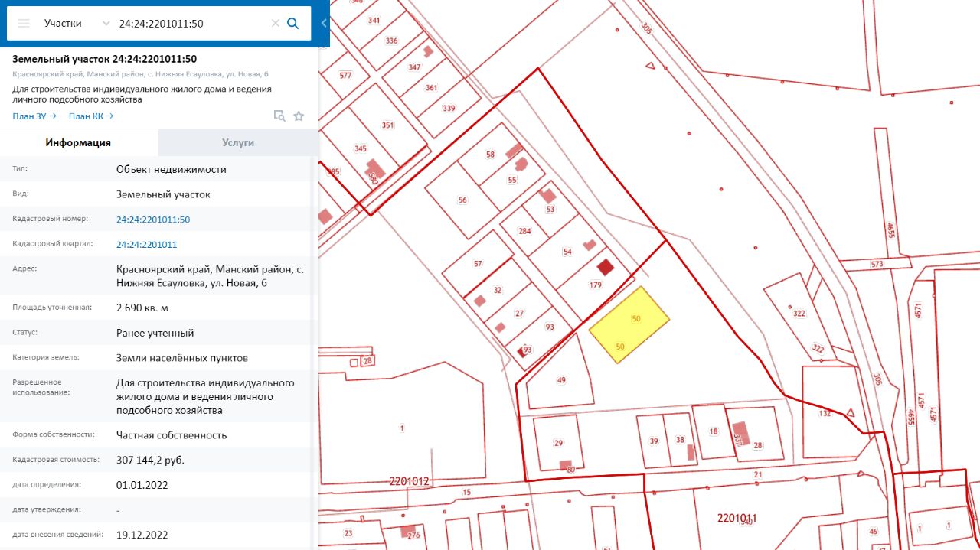This screenshot has width=980, height=550.
Task: Collapse the side panel with the arrow
Action: (x=324, y=23)
